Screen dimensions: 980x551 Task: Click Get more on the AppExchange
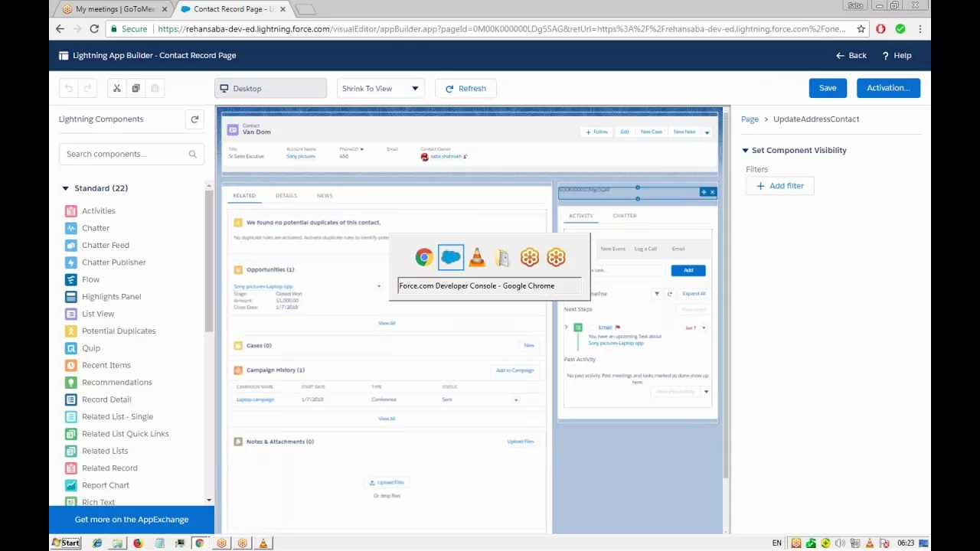(x=132, y=520)
